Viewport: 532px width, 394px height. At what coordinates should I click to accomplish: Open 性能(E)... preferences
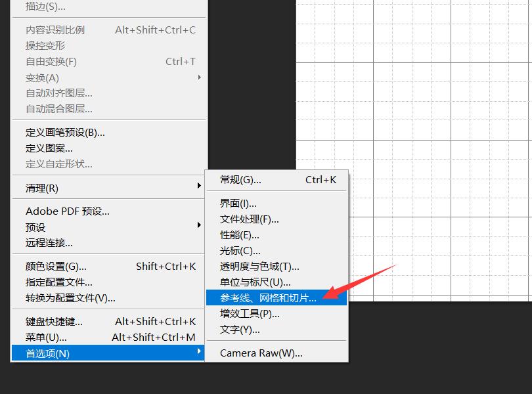277,235
